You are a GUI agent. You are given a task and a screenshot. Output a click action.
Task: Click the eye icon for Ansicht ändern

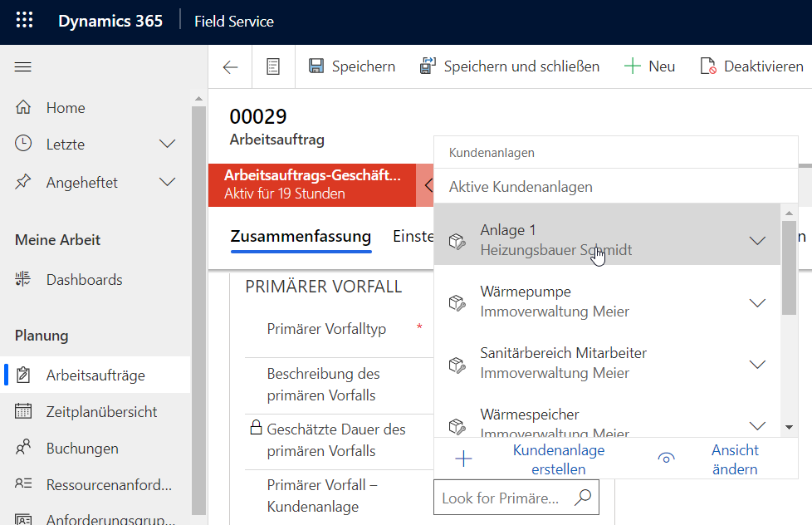[x=666, y=459]
